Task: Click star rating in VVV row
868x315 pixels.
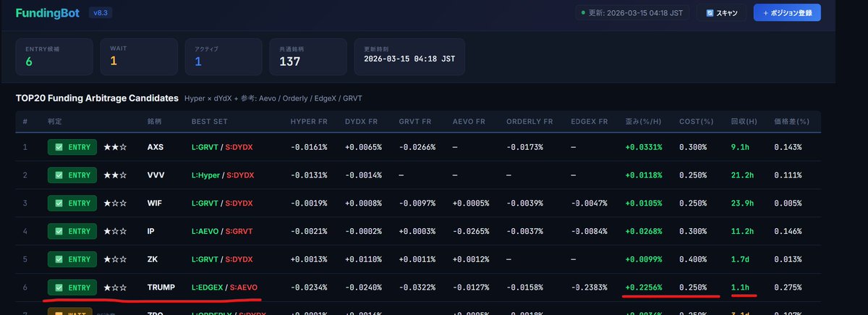Action: 116,175
